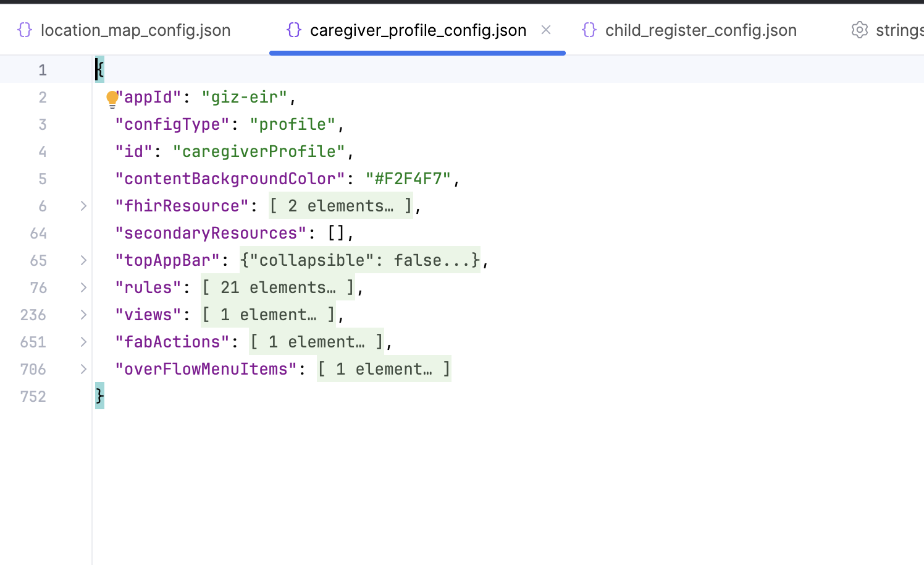Click line number 5 in the gutter

point(42,179)
